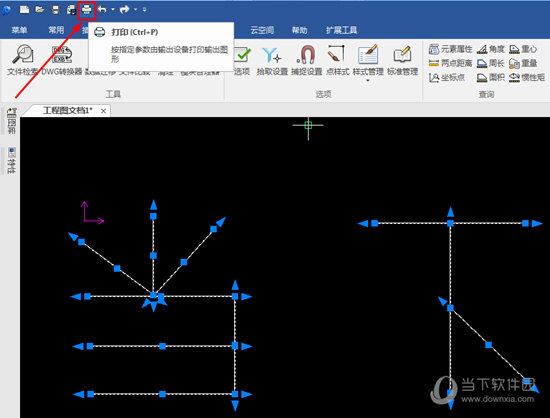The image size is (550, 418).
Task: Open the 图库 side panel
Action: click(x=12, y=121)
